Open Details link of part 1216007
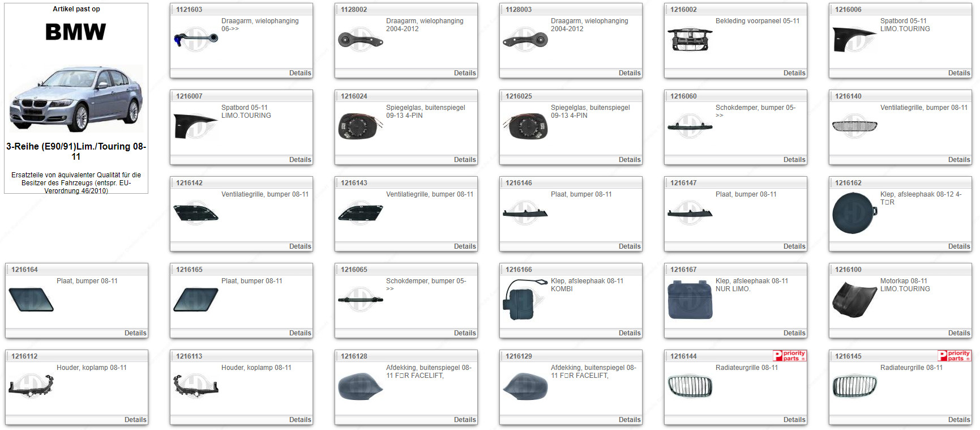Screen dimensions: 980x430 point(299,160)
